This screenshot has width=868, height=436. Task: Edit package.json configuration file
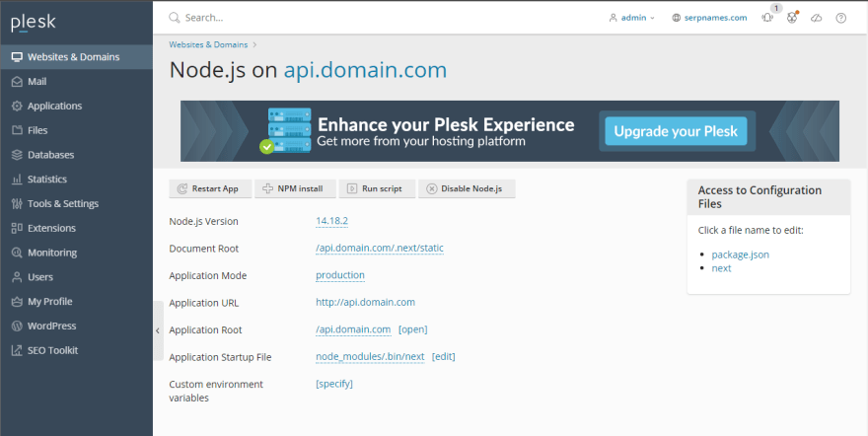(x=740, y=254)
